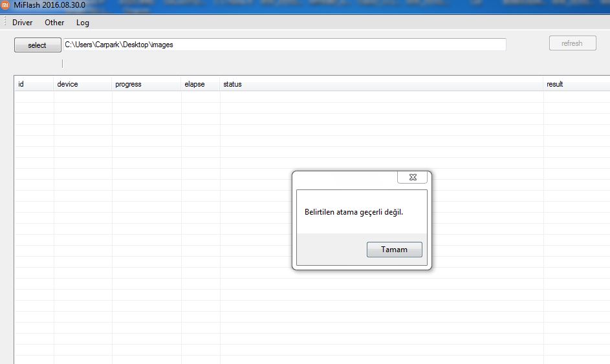Open the Other menu
This screenshot has width=610, height=364.
pos(54,23)
